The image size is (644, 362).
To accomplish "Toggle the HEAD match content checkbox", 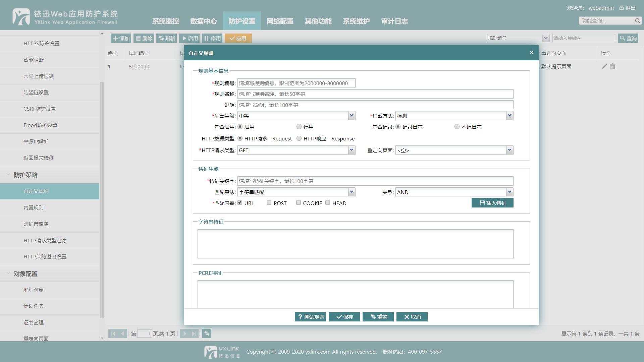I will pos(328,202).
